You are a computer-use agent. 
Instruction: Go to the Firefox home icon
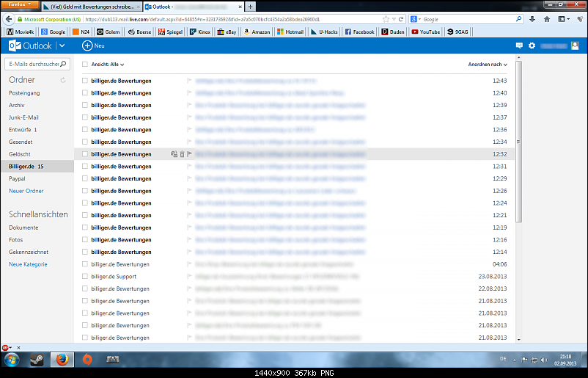click(x=547, y=19)
